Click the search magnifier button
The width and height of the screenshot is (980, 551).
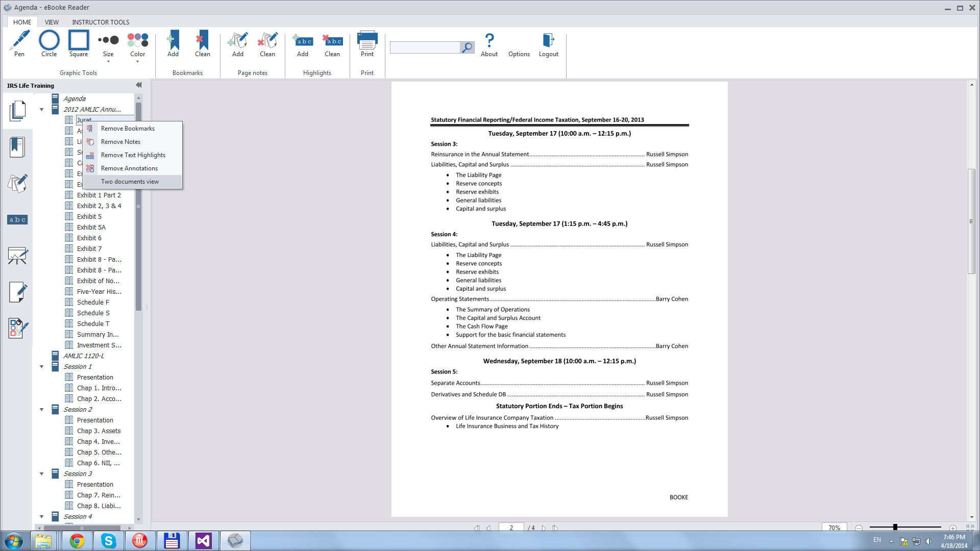click(467, 47)
